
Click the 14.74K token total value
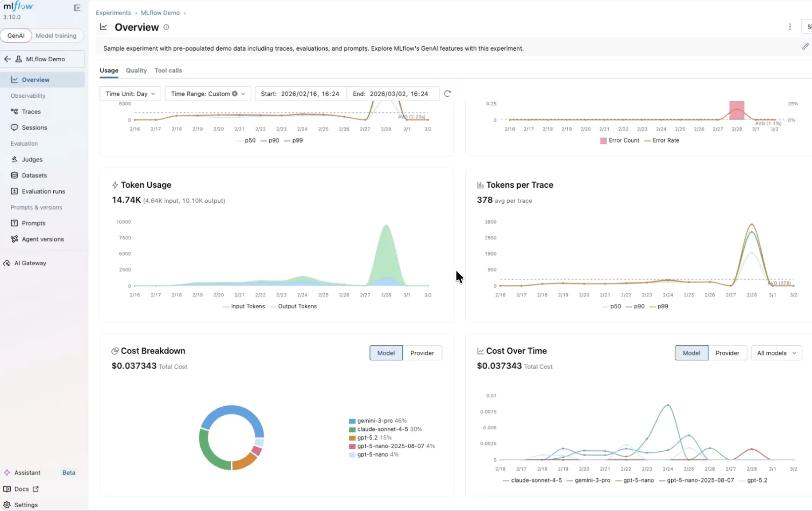click(126, 200)
